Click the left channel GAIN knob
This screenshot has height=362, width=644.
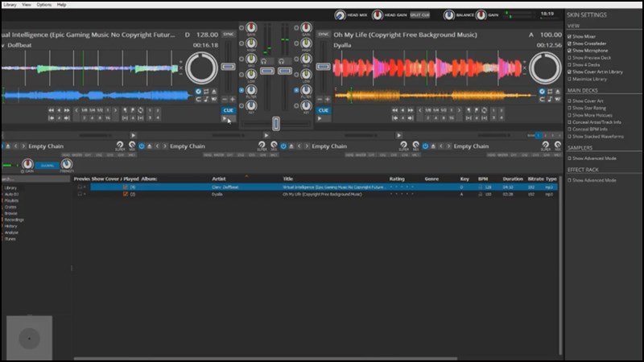click(x=251, y=27)
